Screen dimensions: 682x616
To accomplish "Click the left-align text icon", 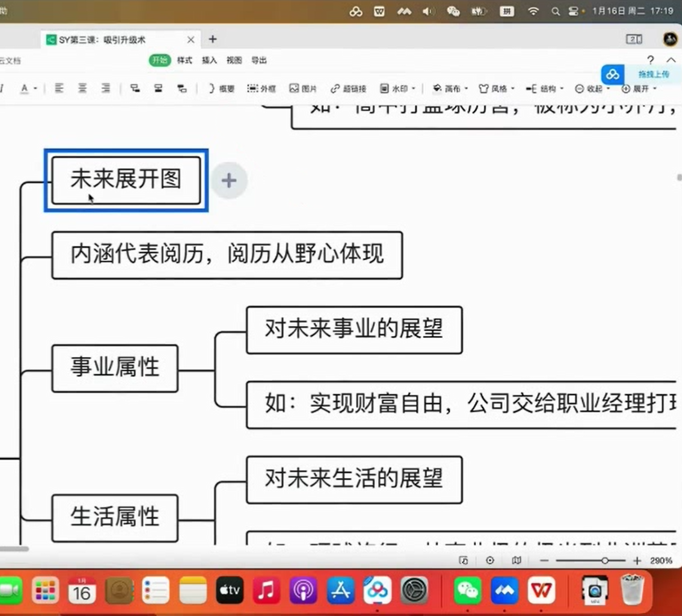I will coord(59,88).
